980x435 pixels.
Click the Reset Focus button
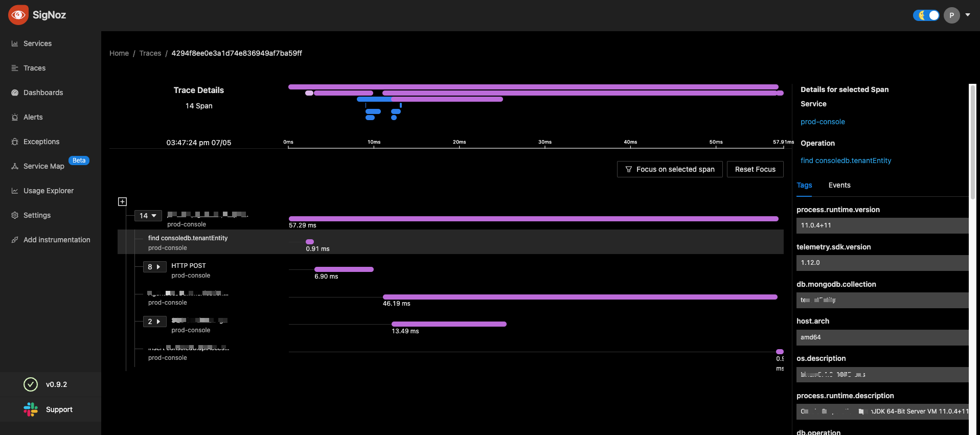[x=755, y=169]
